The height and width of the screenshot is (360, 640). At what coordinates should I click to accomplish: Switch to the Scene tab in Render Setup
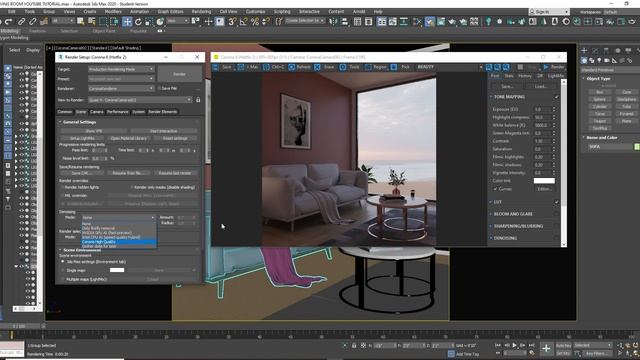(81, 112)
